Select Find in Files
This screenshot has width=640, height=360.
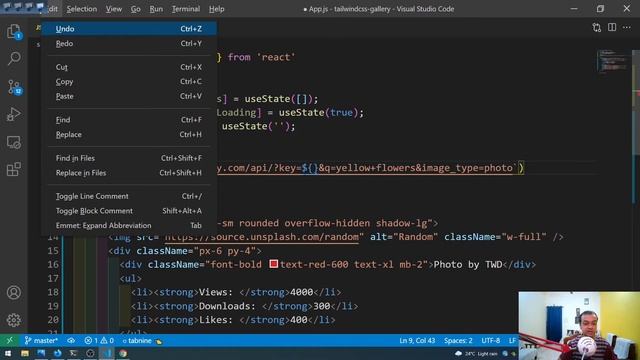coord(129,158)
